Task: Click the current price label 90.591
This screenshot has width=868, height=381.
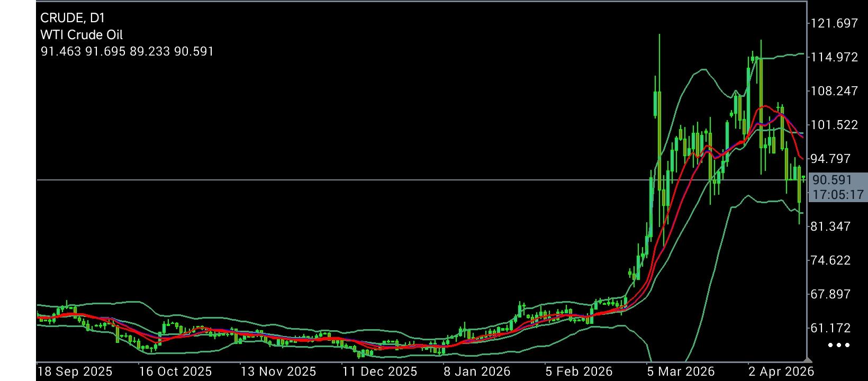Action: click(x=832, y=180)
